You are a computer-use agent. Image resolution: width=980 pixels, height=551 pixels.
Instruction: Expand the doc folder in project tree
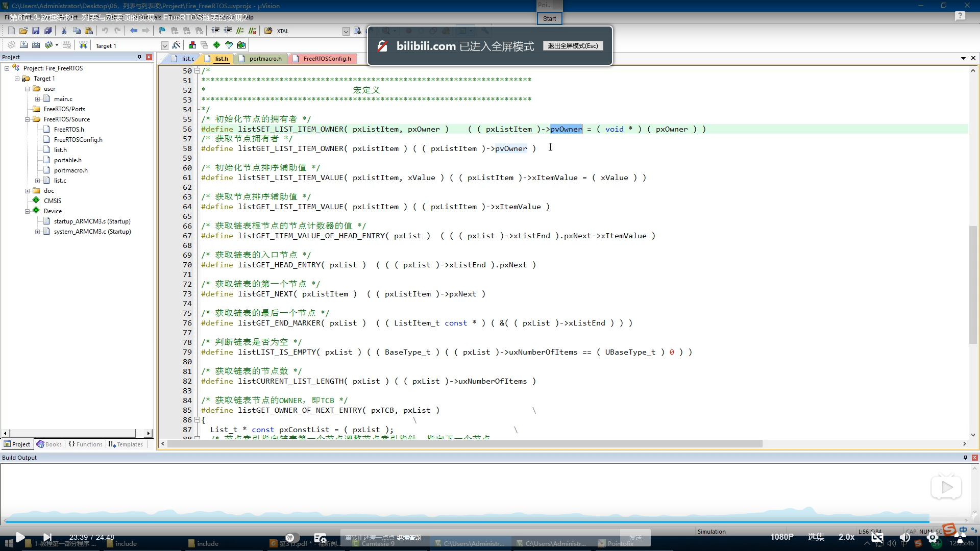[28, 191]
